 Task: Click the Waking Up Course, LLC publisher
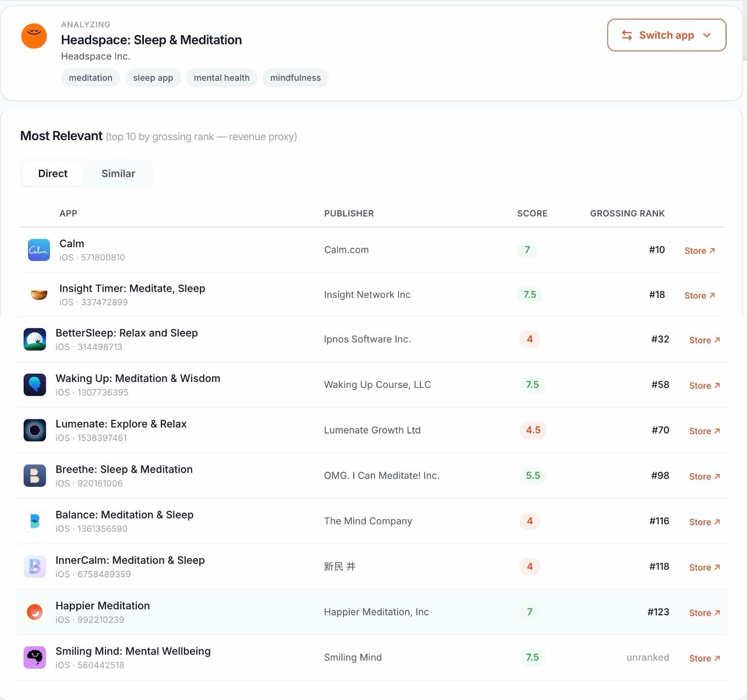[x=377, y=385]
